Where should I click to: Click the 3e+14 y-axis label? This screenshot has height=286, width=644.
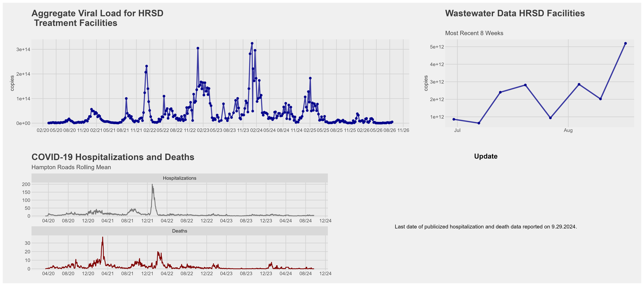click(23, 49)
